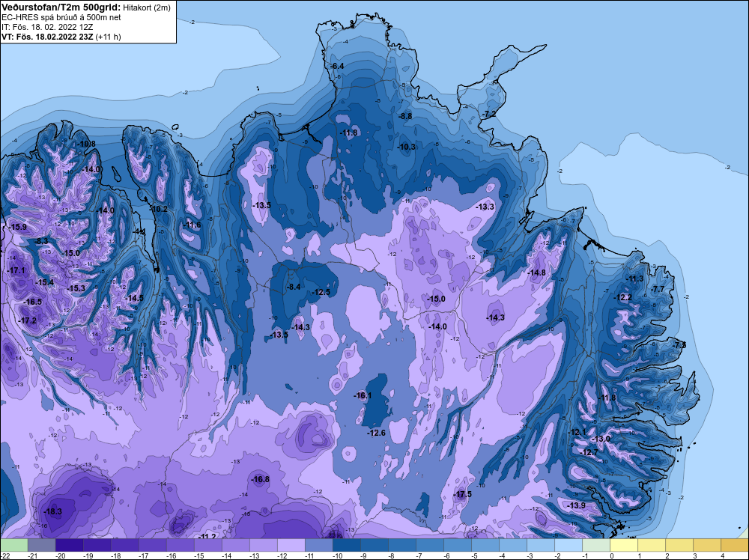The height and width of the screenshot is (560, 749).
Task: Select the -10.8 temperature value
Action: pos(86,144)
